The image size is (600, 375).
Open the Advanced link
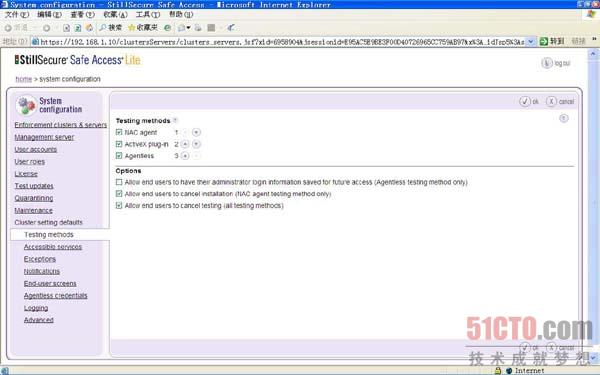tap(39, 320)
